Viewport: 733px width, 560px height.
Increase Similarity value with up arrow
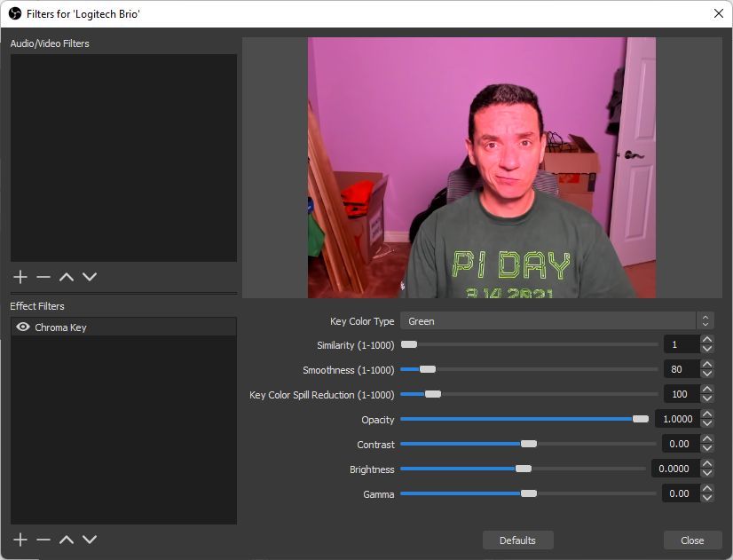click(706, 341)
